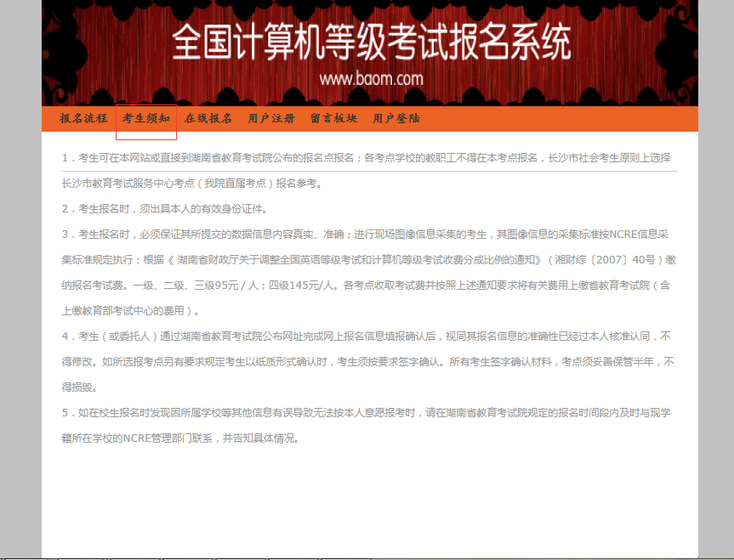
Task: Click the banner title 全国计算机等级考试报名系统
Action: pyautogui.click(x=371, y=42)
